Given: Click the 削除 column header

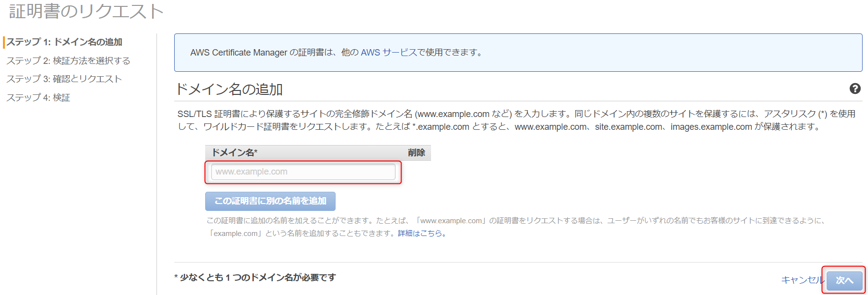Looking at the screenshot, I should [416, 152].
